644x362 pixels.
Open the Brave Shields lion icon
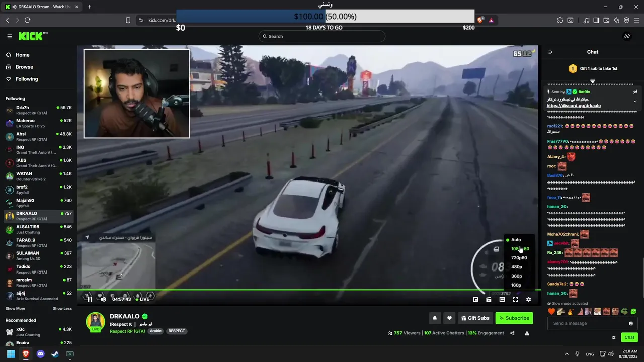tap(480, 20)
